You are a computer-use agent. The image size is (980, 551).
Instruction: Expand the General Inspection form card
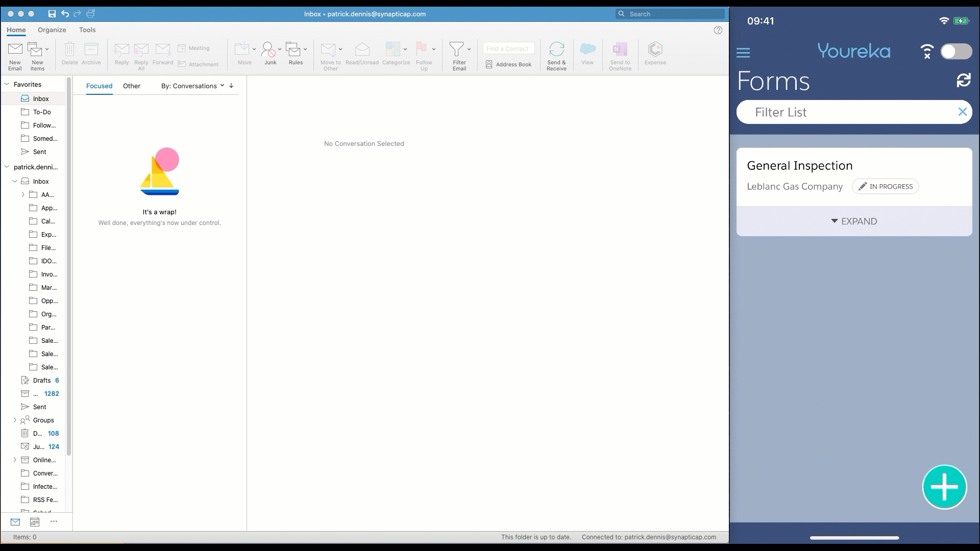854,221
